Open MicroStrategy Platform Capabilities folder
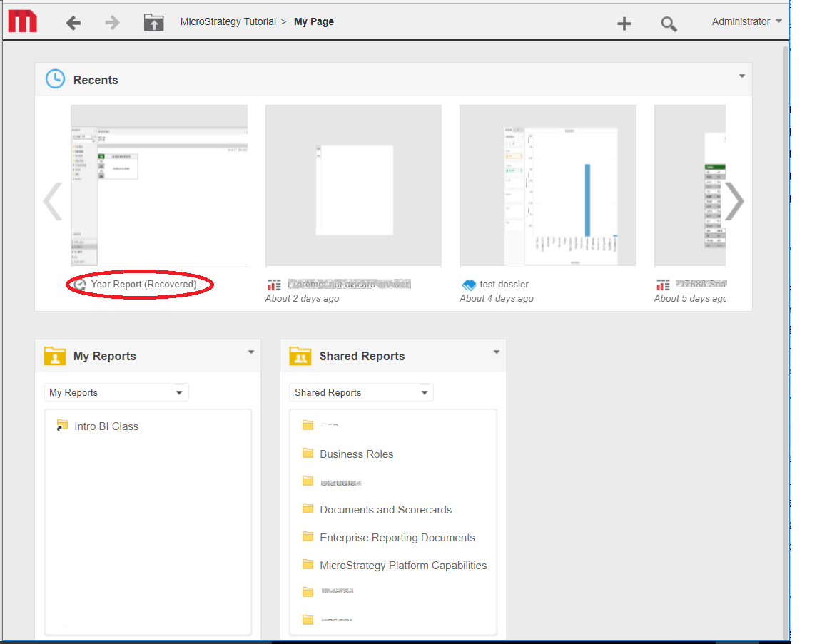The image size is (822, 644). pyautogui.click(x=403, y=565)
